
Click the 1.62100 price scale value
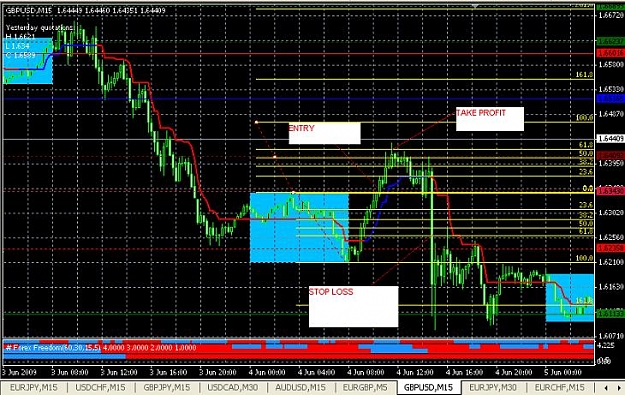(x=611, y=262)
